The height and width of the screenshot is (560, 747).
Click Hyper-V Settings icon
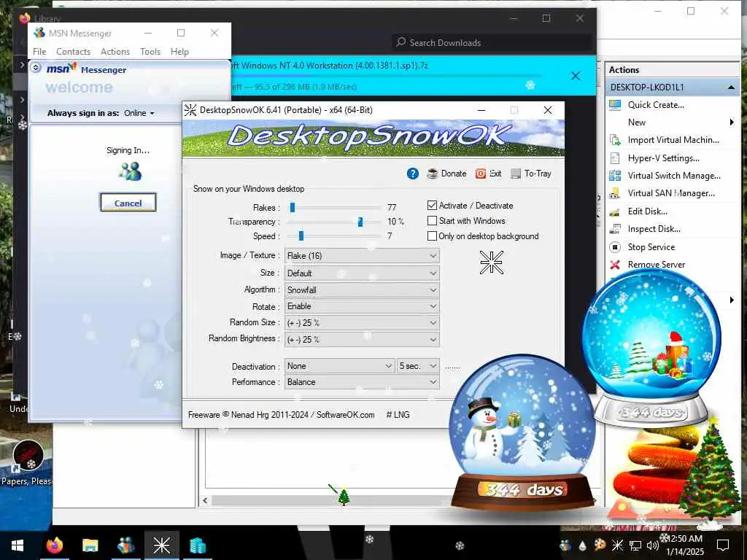click(615, 158)
